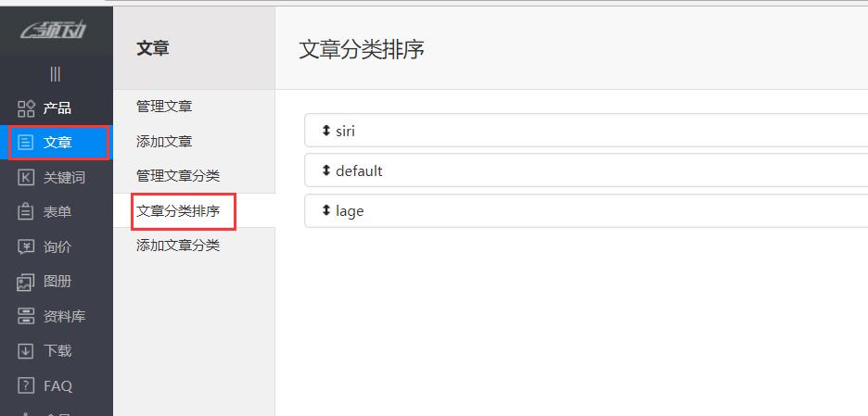Open 添加文章分类 link
Screen dimensions: 868x416
178,246
